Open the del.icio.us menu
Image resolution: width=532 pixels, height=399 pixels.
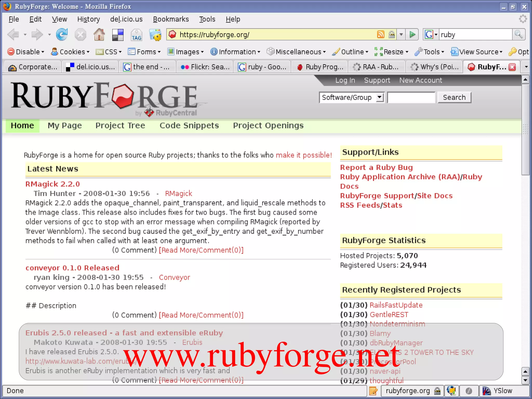tap(126, 19)
